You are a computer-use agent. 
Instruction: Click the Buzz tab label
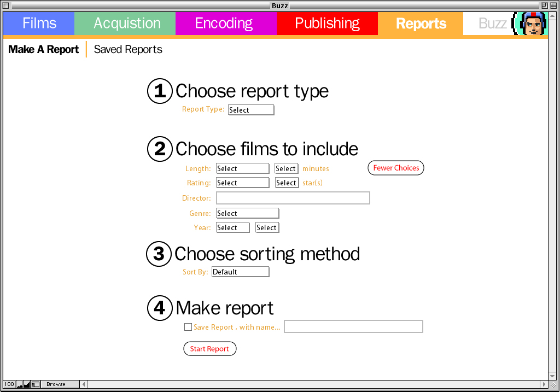pyautogui.click(x=492, y=24)
